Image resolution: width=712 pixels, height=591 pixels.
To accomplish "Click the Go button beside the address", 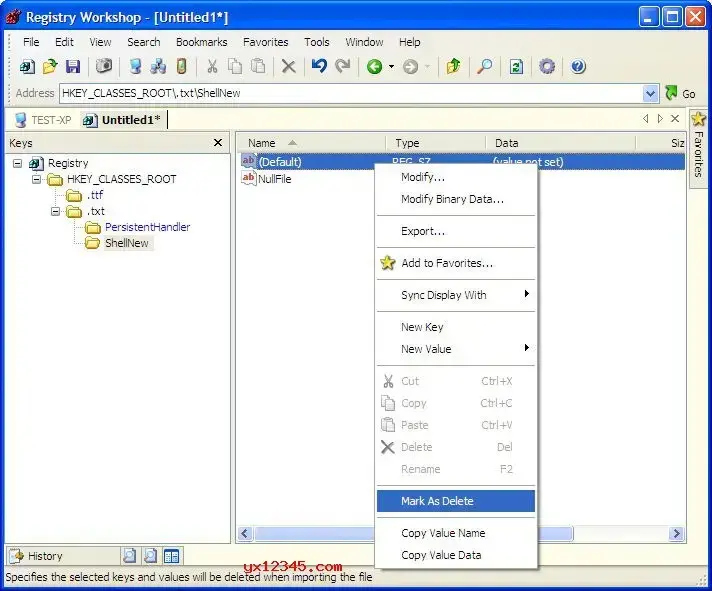I will (x=680, y=94).
